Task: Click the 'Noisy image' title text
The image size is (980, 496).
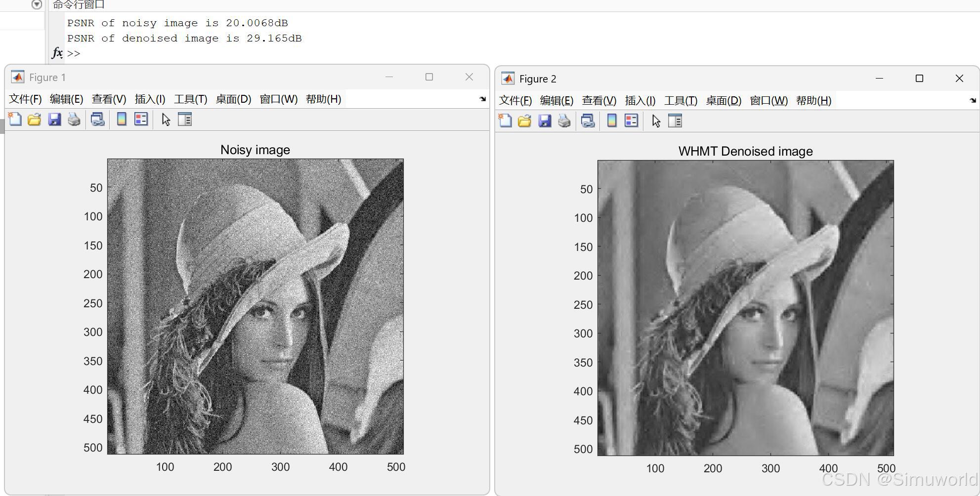Action: (255, 150)
